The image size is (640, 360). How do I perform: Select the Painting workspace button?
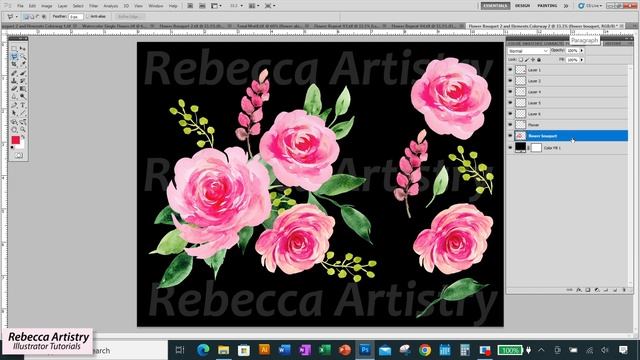(547, 6)
